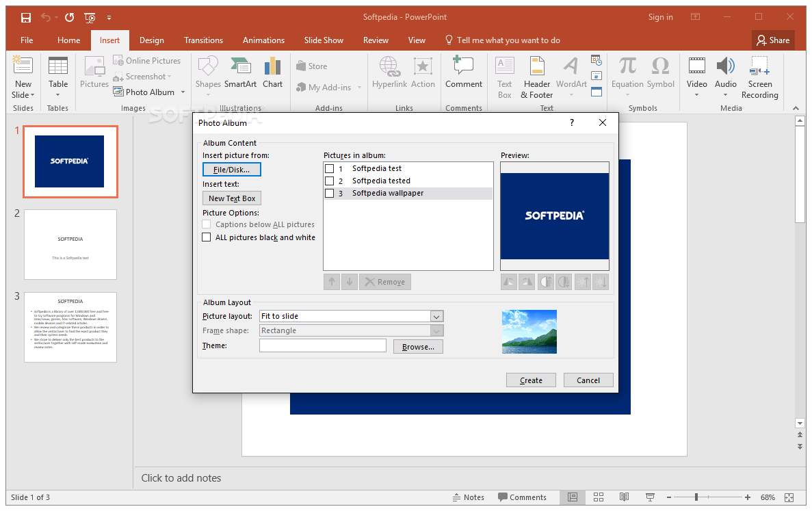
Task: Click Sign in at the top
Action: pyautogui.click(x=660, y=17)
